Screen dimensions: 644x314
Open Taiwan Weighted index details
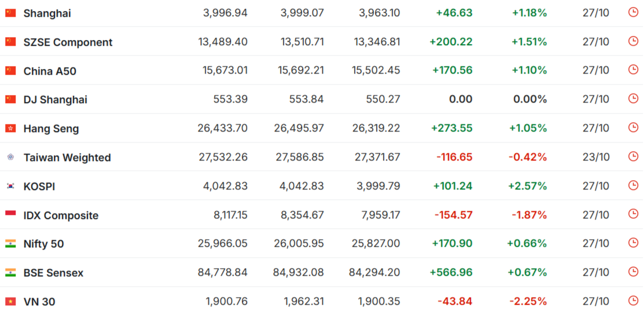pos(67,157)
